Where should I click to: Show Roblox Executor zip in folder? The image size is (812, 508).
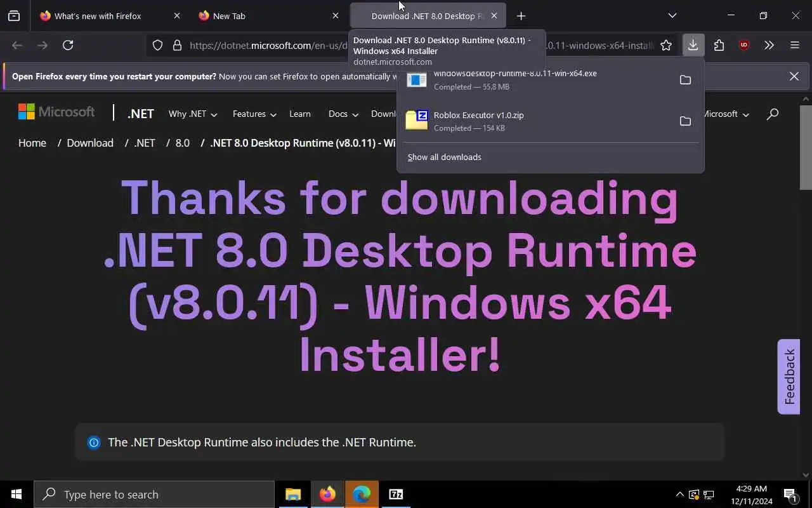[x=685, y=121]
